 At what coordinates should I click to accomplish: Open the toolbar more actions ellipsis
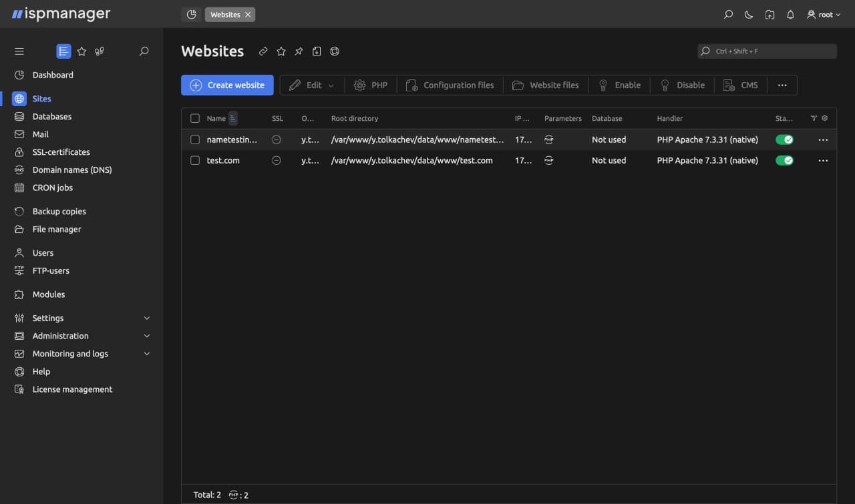click(782, 85)
